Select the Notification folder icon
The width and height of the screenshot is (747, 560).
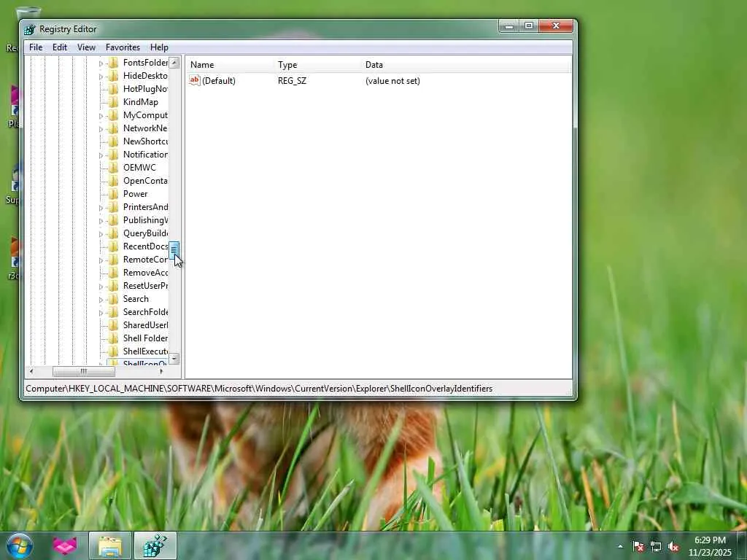pos(113,155)
